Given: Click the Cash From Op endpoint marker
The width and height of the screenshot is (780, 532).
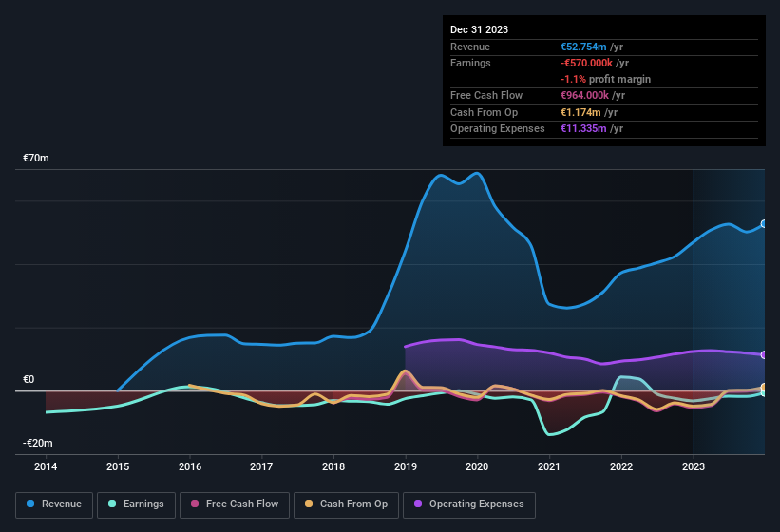Looking at the screenshot, I should 763,388.
